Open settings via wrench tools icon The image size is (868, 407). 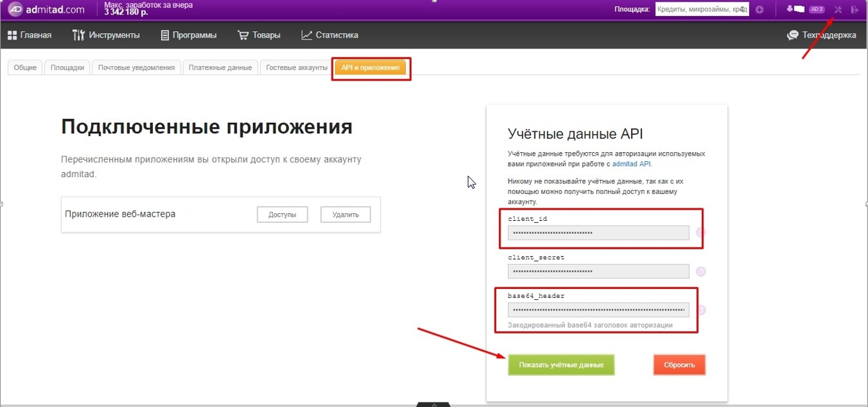pos(837,10)
